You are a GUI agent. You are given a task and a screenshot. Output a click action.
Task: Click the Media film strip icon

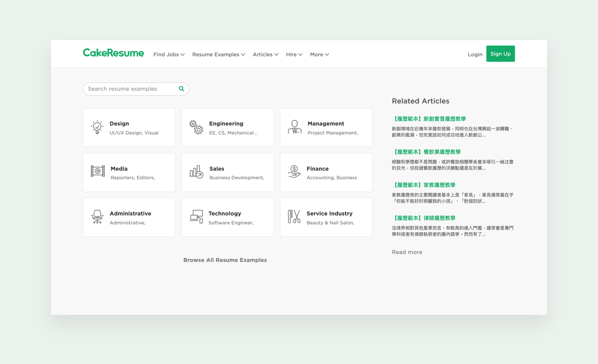(98, 171)
